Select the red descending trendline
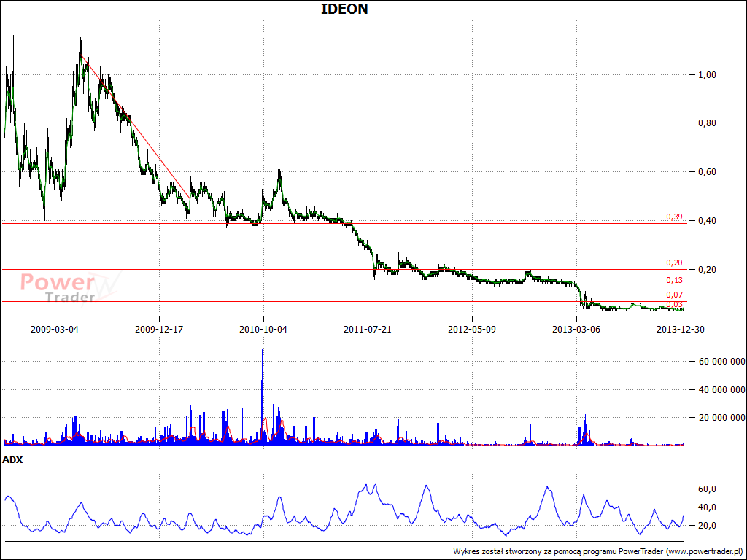747x560 pixels. [x=135, y=127]
